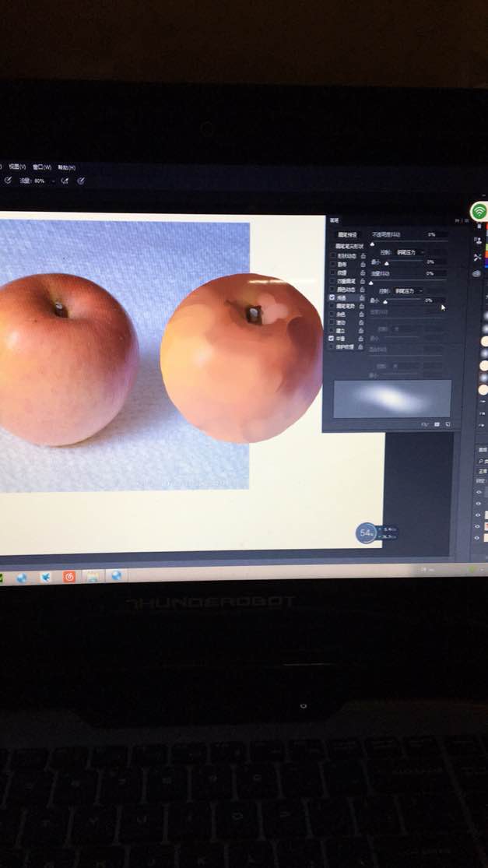488x868 pixels.
Task: Toggle lock icon beside 双重画笔
Action: (363, 281)
